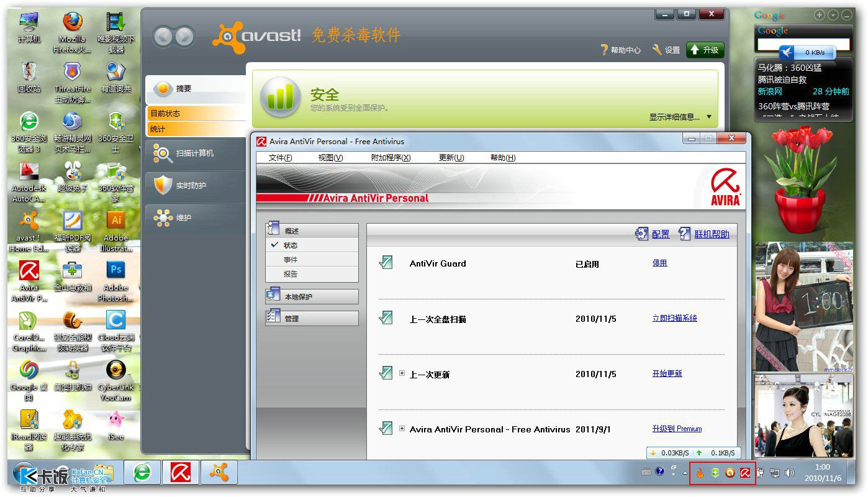Select the 福昕PDF阅读器 desktop icon

(x=73, y=231)
